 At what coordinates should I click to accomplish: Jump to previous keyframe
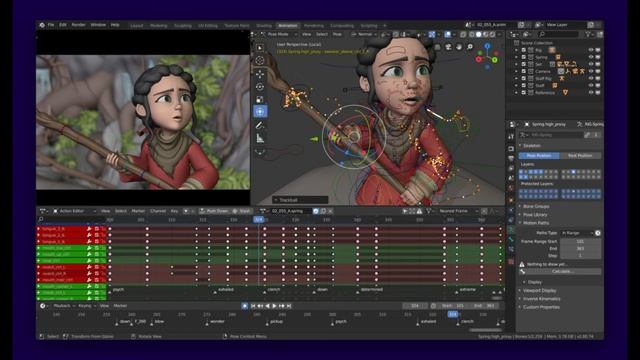pos(260,306)
